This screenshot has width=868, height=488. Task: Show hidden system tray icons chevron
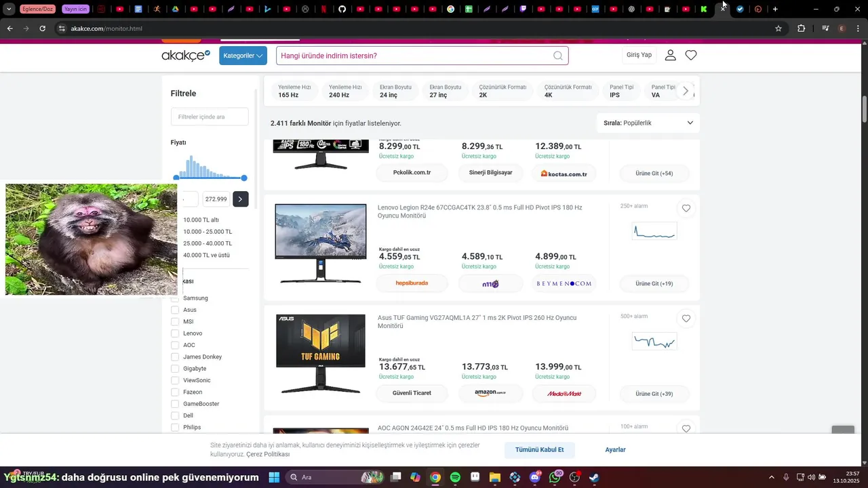coord(771,477)
